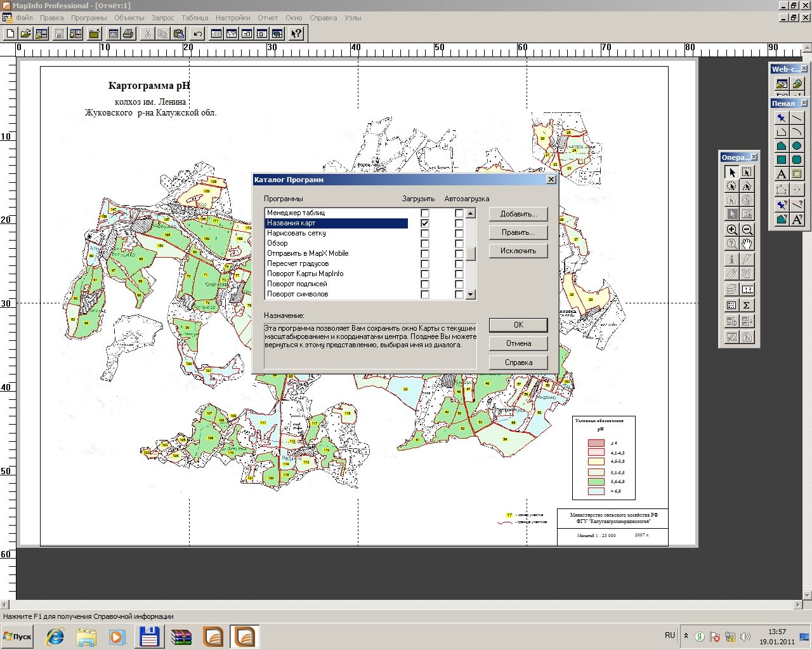Uncheck Загрузить for Названия карт
This screenshot has width=812, height=650.
pyautogui.click(x=425, y=223)
